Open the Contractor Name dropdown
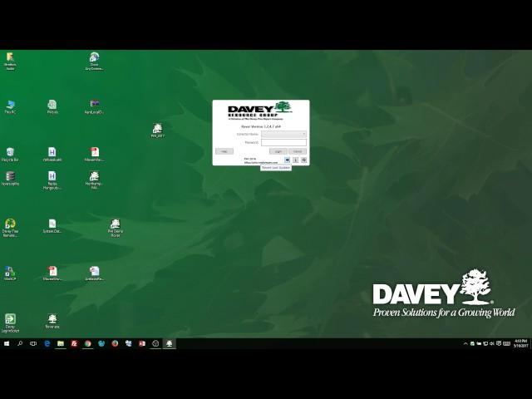 pos(283,134)
